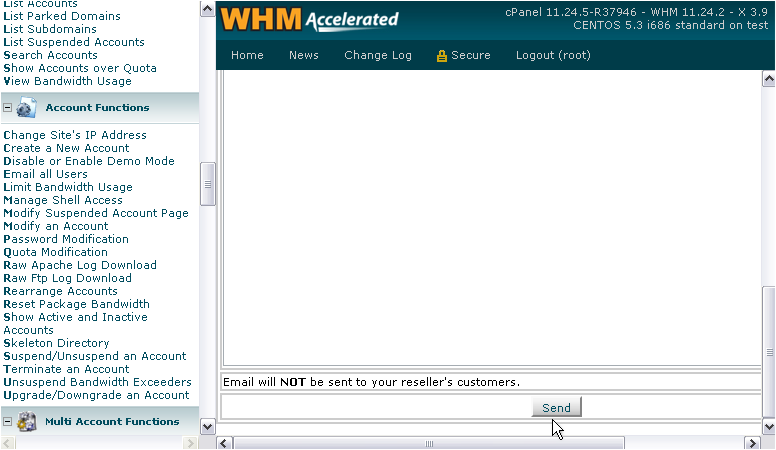Image resolution: width=776 pixels, height=450 pixels.
Task: Collapse the Account Functions section
Action: click(x=7, y=108)
